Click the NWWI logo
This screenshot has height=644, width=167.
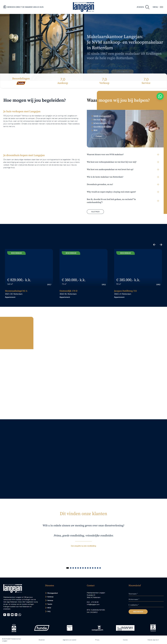click(125, 628)
